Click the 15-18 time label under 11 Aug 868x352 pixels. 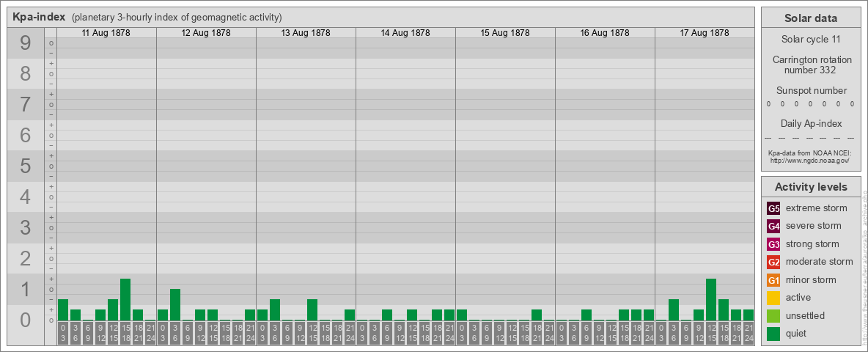(125, 333)
